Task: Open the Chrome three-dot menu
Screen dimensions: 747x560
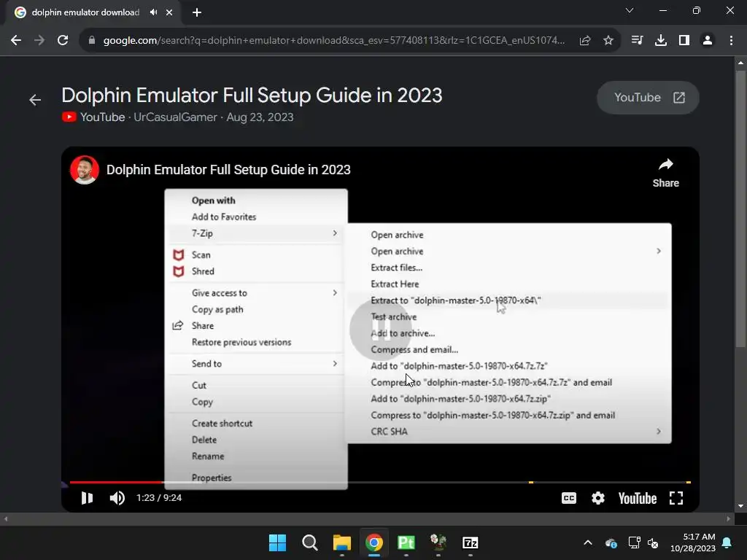Action: tap(731, 41)
